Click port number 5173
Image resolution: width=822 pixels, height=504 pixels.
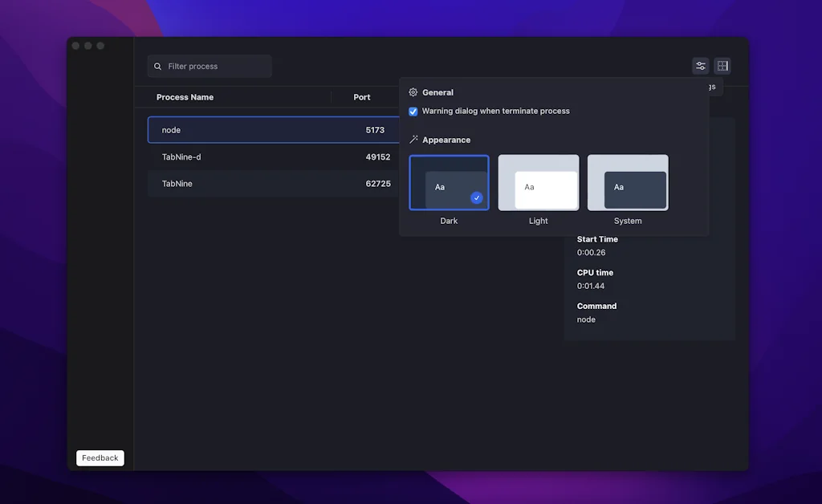[375, 130]
